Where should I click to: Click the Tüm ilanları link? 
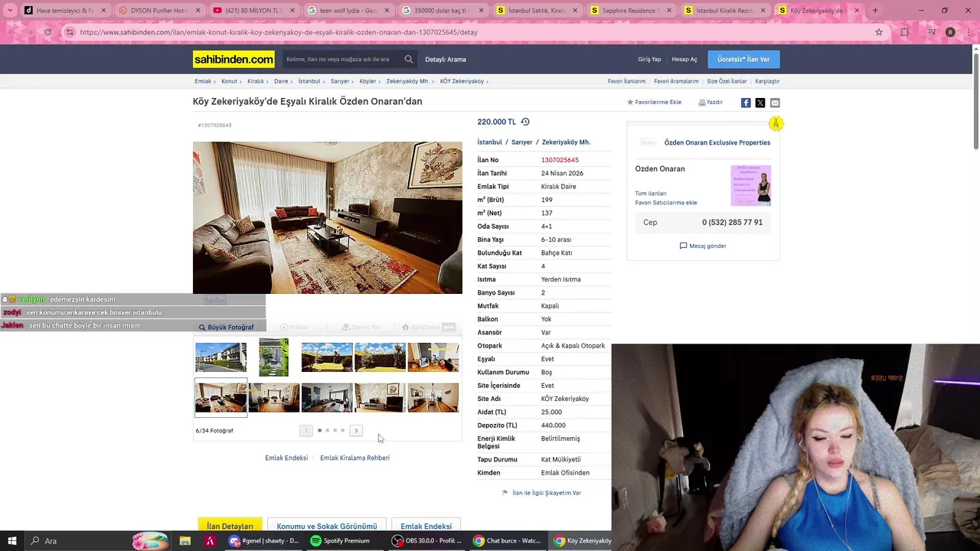[x=651, y=194]
